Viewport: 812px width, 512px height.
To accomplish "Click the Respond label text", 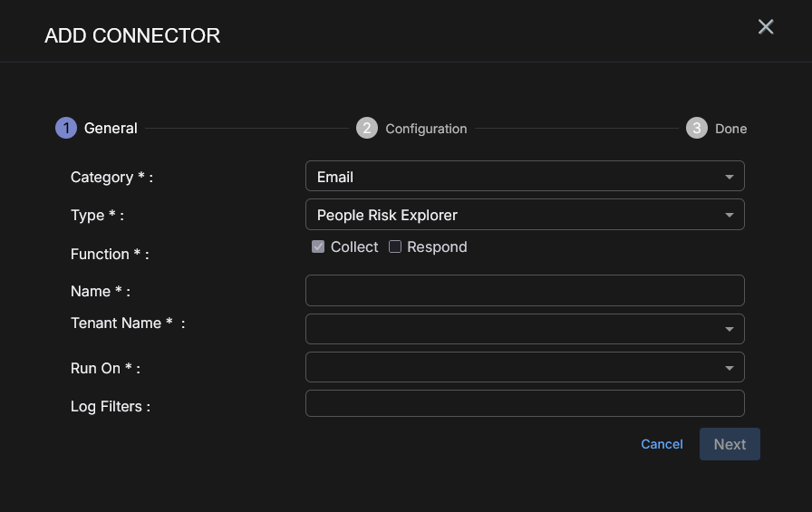I will (437, 247).
